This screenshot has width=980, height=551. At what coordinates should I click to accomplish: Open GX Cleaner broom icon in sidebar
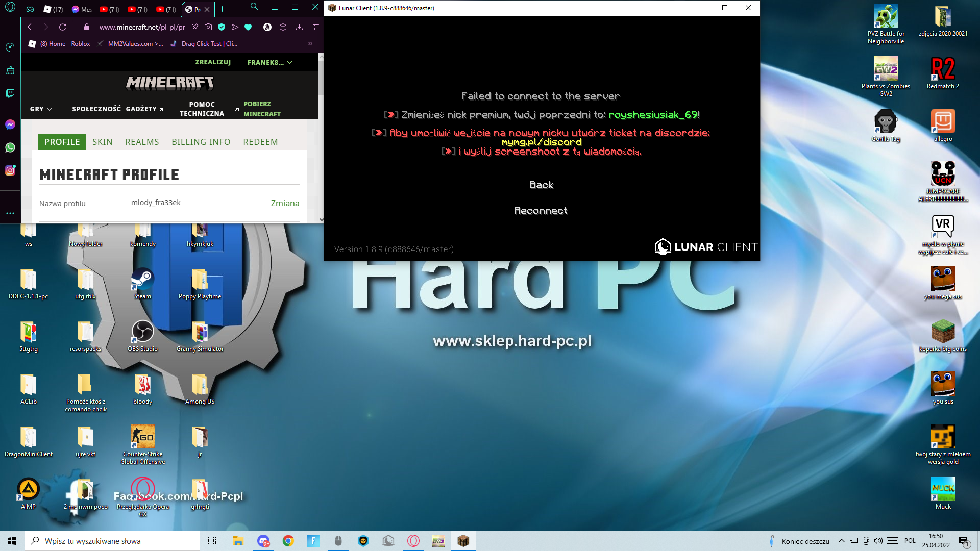point(10,70)
